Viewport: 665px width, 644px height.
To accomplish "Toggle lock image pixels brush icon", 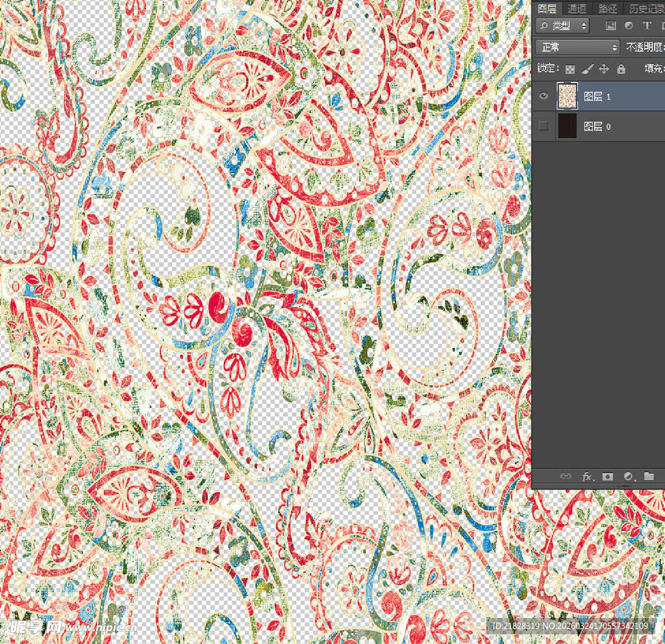I will (x=587, y=69).
